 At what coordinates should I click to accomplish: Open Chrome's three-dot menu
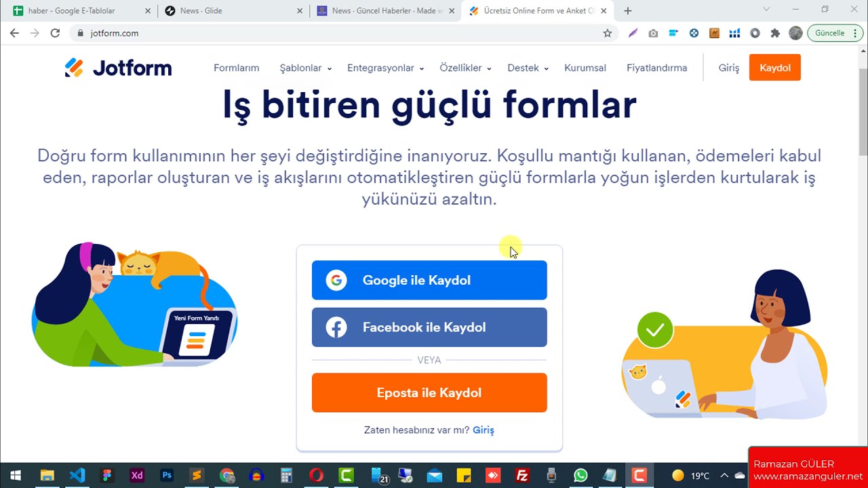[x=856, y=33]
